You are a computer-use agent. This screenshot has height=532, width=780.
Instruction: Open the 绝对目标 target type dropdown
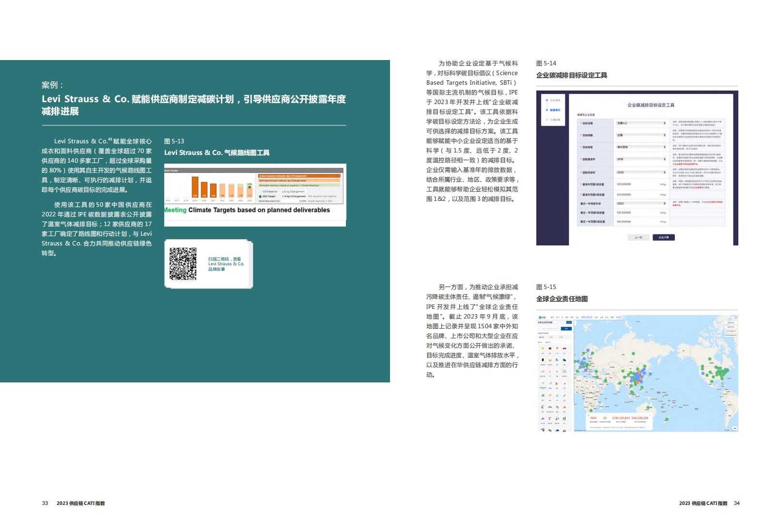pos(641,147)
